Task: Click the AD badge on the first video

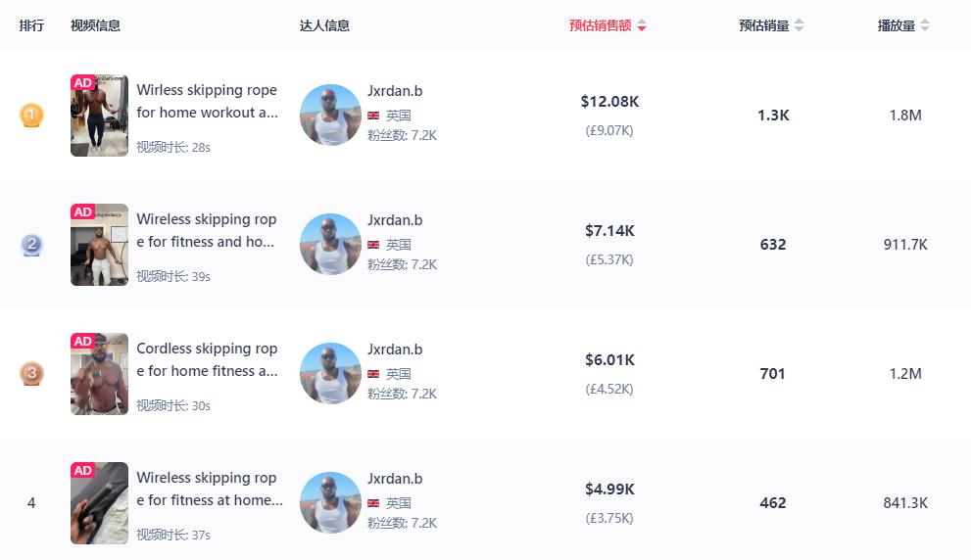Action: (x=82, y=83)
